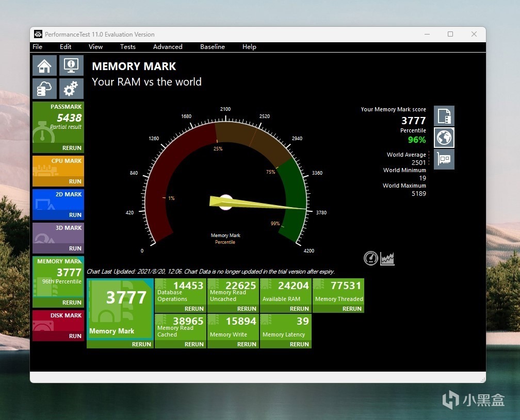
Task: Select the DISK MARK tile
Action: [x=58, y=321]
